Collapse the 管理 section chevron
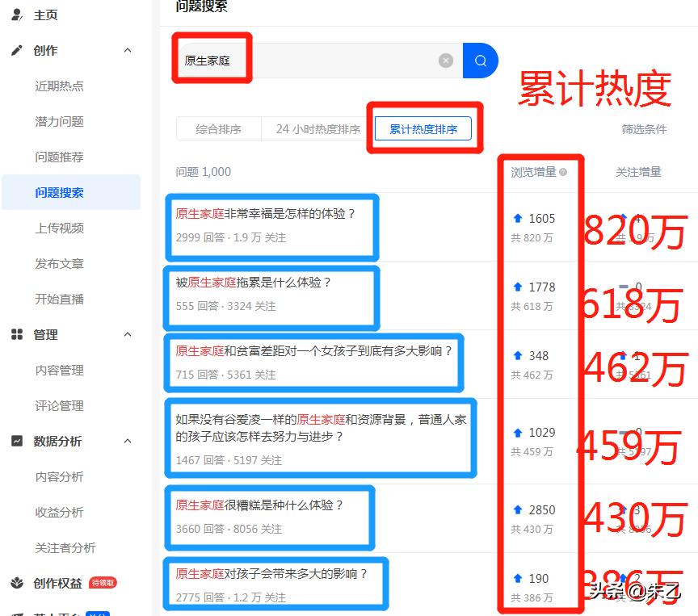Viewport: 698px width, 616px height. coord(126,334)
